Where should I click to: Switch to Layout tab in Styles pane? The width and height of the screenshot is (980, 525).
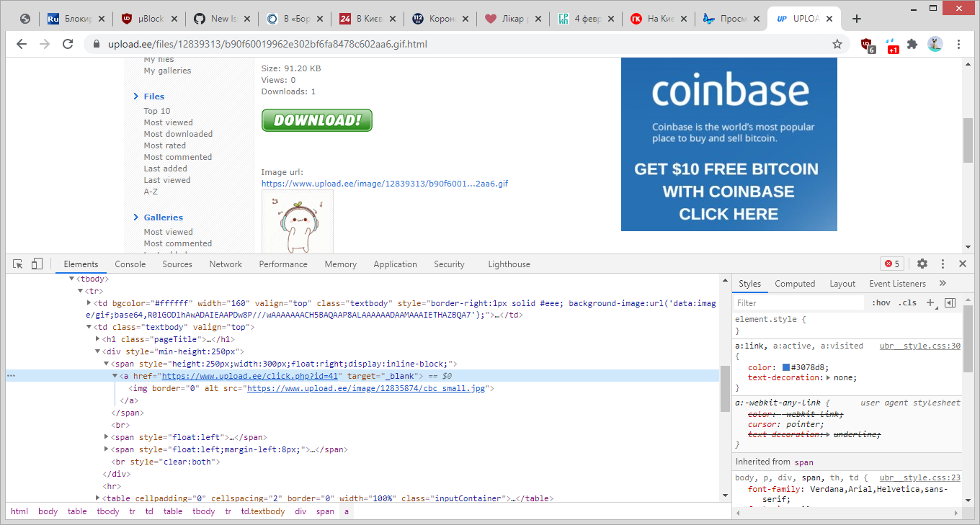[x=842, y=284]
